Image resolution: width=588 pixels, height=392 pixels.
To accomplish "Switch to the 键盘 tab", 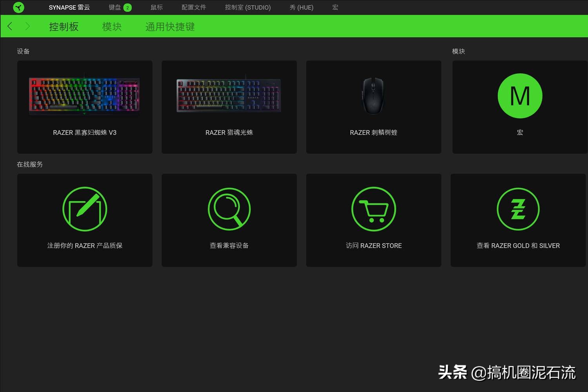I will [x=115, y=7].
